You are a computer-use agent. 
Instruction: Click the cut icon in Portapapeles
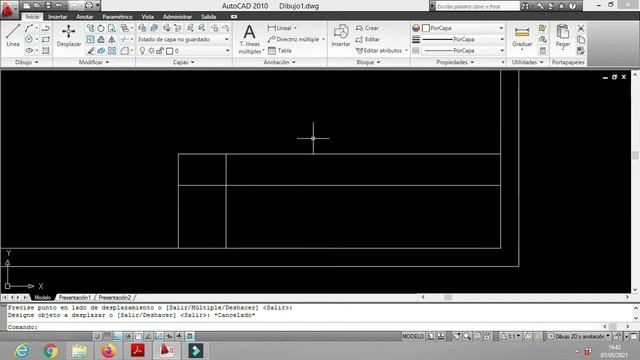[x=580, y=28]
